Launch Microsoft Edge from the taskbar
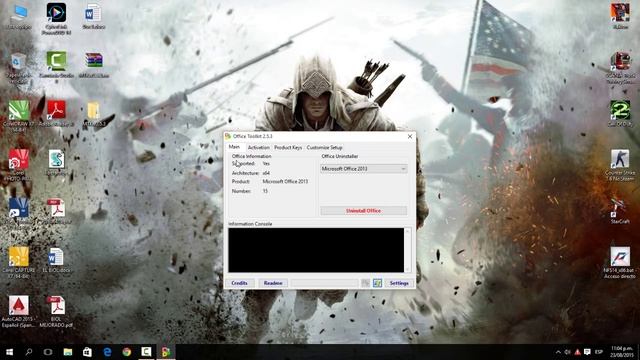This screenshot has width=640, height=360. click(x=107, y=352)
